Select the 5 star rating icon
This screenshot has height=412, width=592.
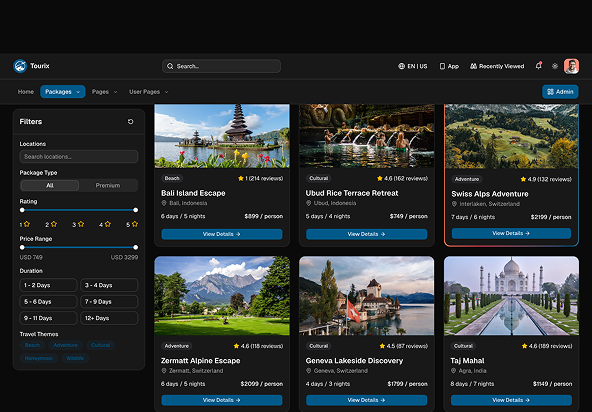135,224
